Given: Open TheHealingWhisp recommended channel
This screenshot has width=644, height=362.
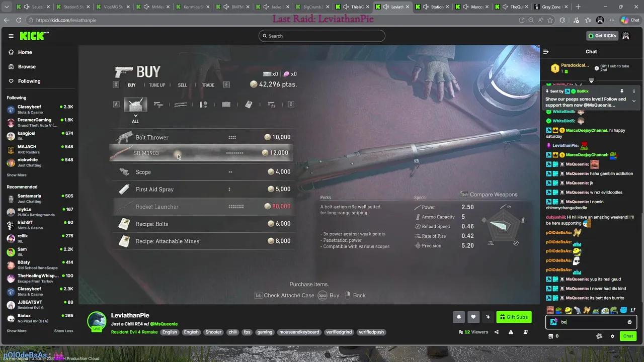Looking at the screenshot, I should [x=39, y=278].
